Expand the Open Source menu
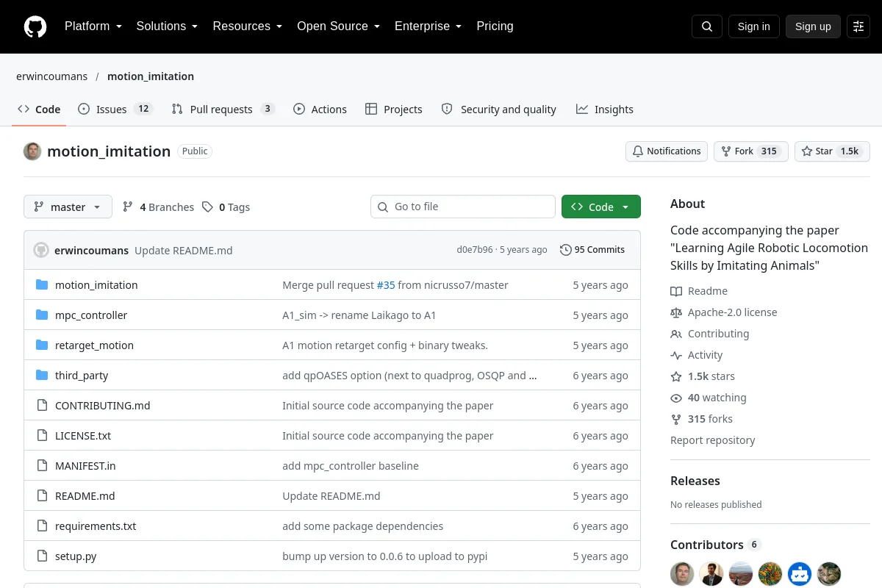882x588 pixels. (338, 26)
